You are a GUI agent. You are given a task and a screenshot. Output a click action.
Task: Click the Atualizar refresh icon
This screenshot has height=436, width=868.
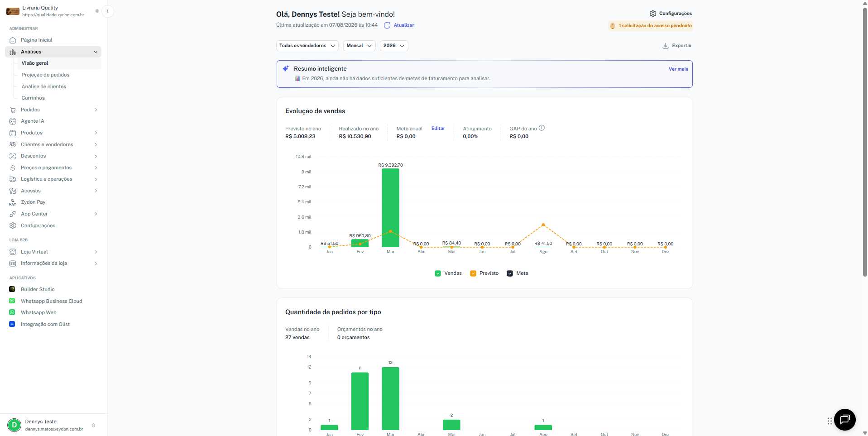[x=387, y=25]
